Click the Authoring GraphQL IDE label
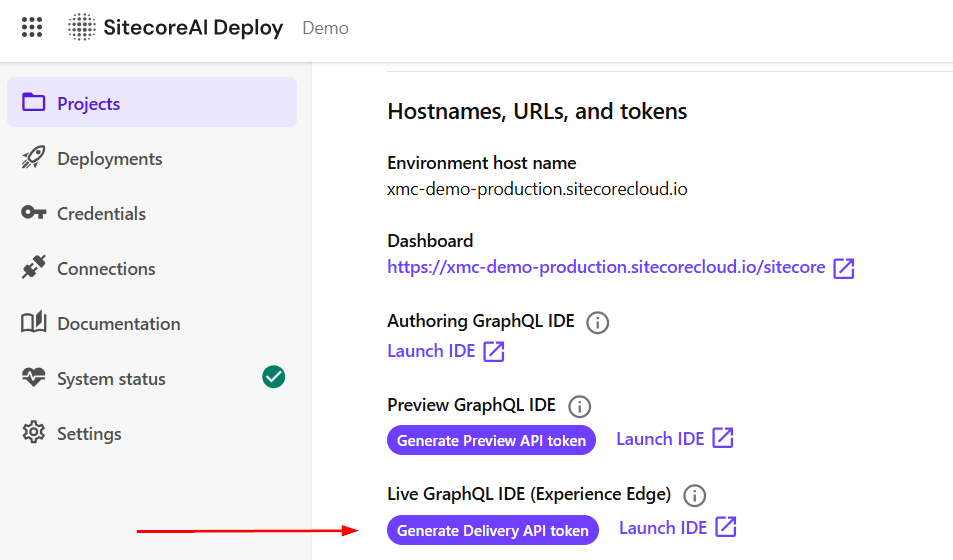The height and width of the screenshot is (560, 953). tap(481, 321)
